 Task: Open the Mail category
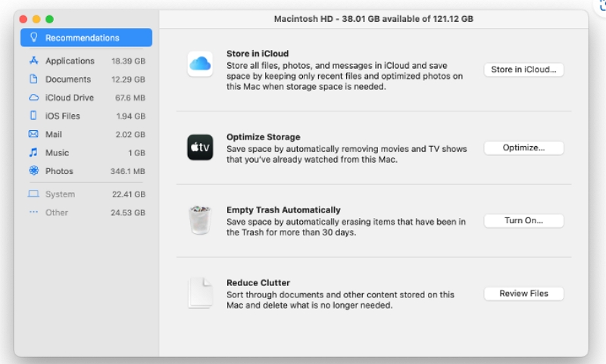pos(87,134)
